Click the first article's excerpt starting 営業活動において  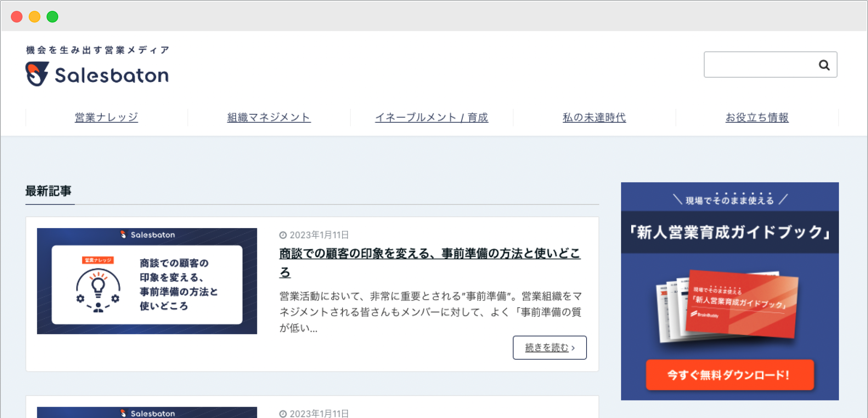click(430, 312)
